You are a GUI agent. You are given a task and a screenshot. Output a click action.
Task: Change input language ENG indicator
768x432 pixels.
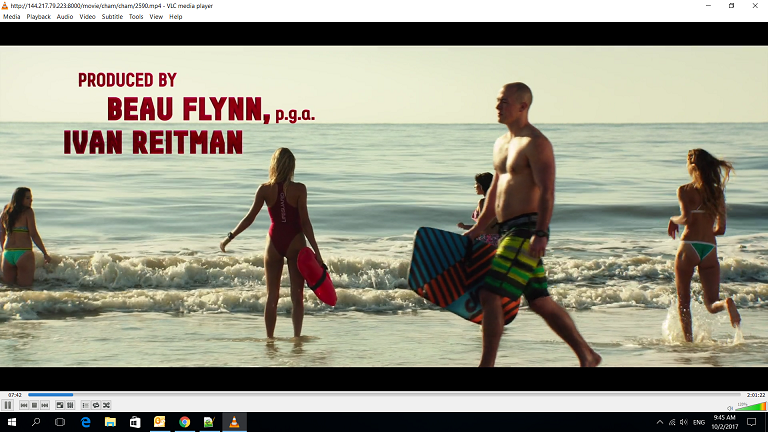(x=699, y=422)
